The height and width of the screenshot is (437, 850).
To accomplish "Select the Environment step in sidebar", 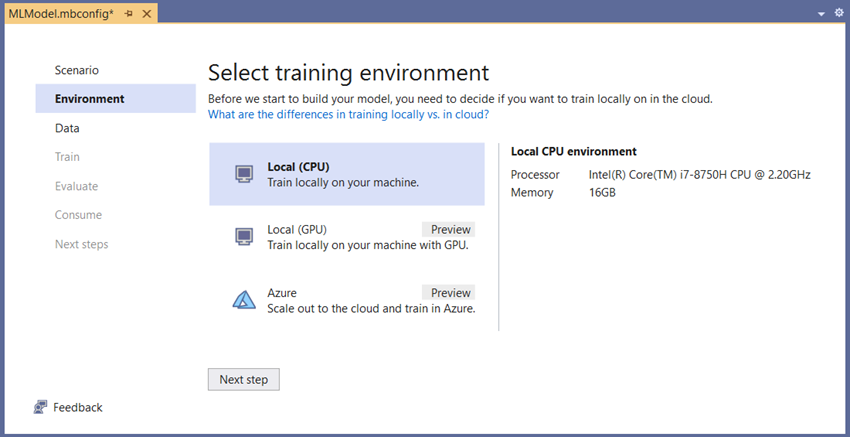I will click(x=115, y=99).
